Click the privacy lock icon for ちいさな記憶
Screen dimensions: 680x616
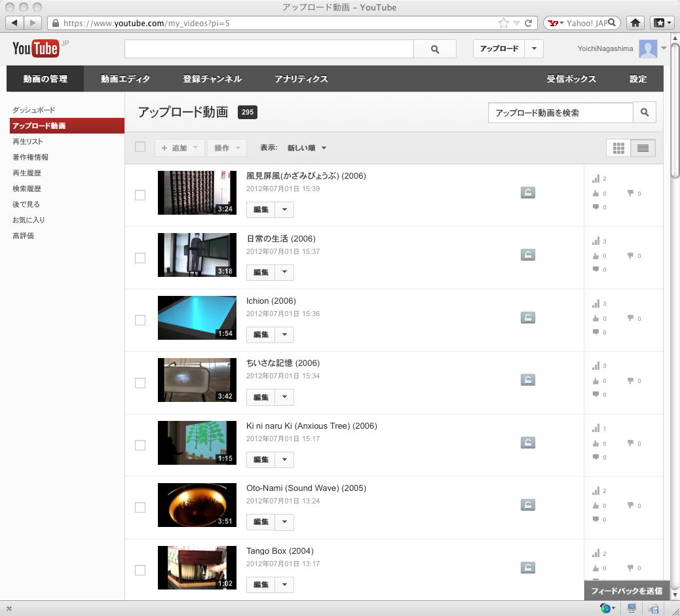[528, 380]
